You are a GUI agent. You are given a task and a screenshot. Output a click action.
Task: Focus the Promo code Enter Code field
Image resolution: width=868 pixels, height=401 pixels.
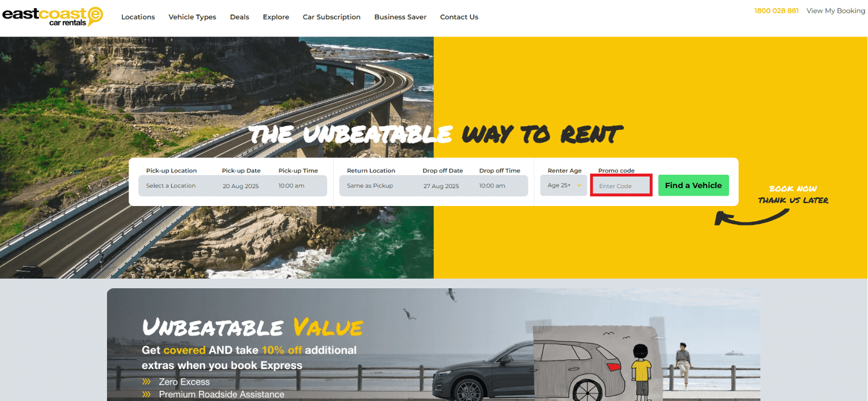(621, 186)
